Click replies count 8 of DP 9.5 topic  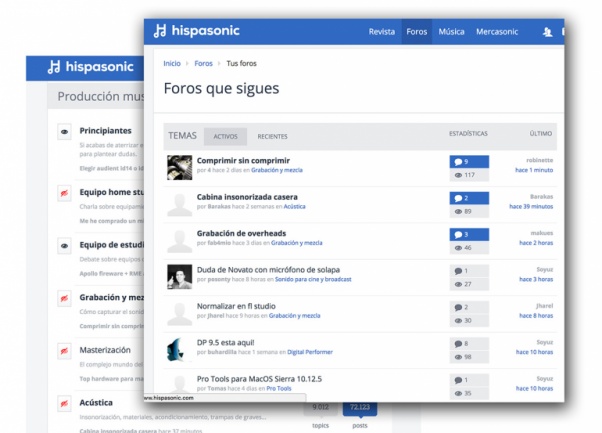click(x=469, y=344)
